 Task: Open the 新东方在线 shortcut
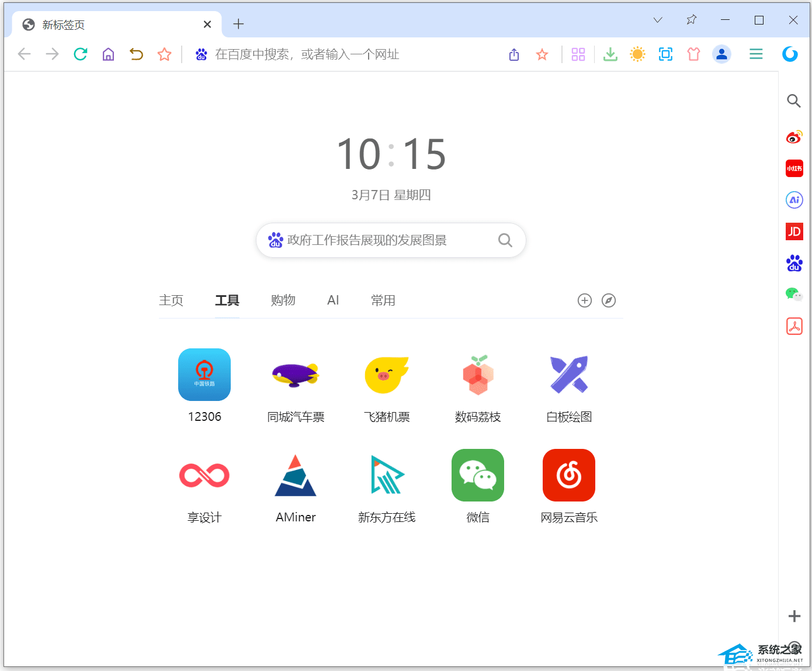[x=387, y=486]
